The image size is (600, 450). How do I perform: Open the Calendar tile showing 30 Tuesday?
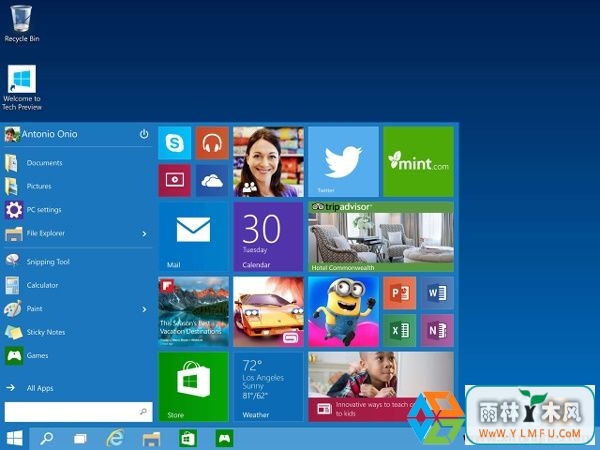pyautogui.click(x=268, y=237)
